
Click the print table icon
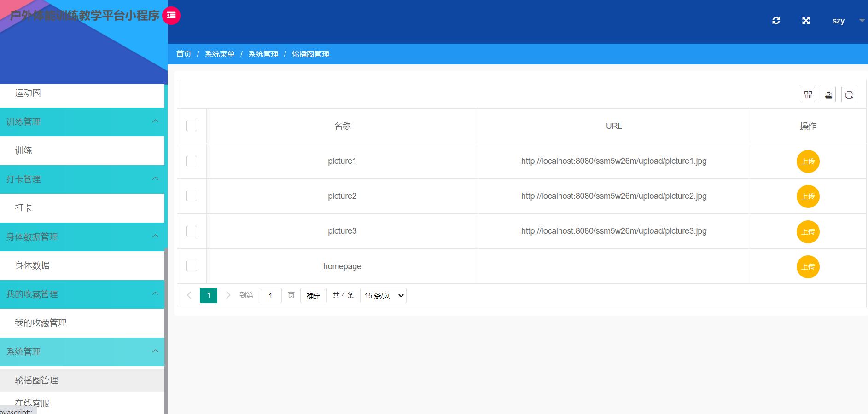coord(849,95)
